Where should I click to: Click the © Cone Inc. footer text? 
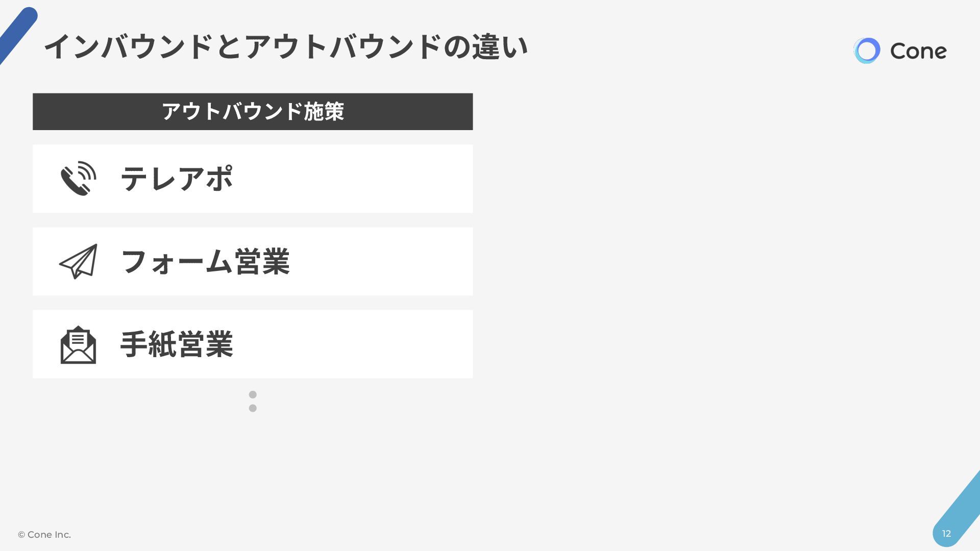44,535
